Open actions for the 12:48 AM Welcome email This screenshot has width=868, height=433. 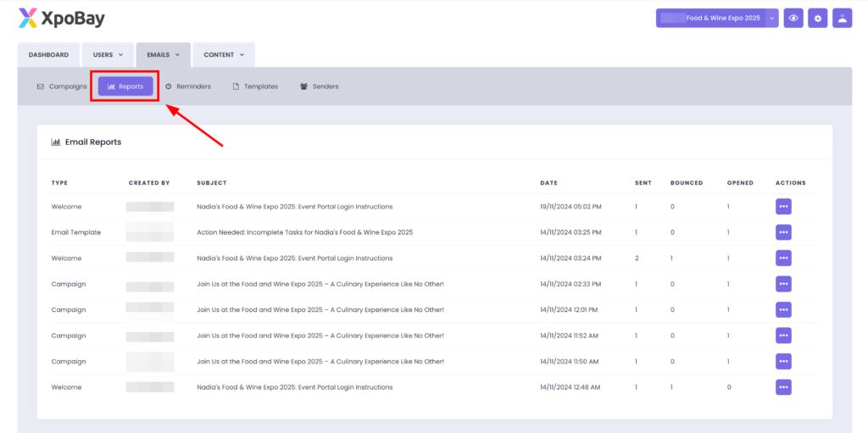[783, 387]
